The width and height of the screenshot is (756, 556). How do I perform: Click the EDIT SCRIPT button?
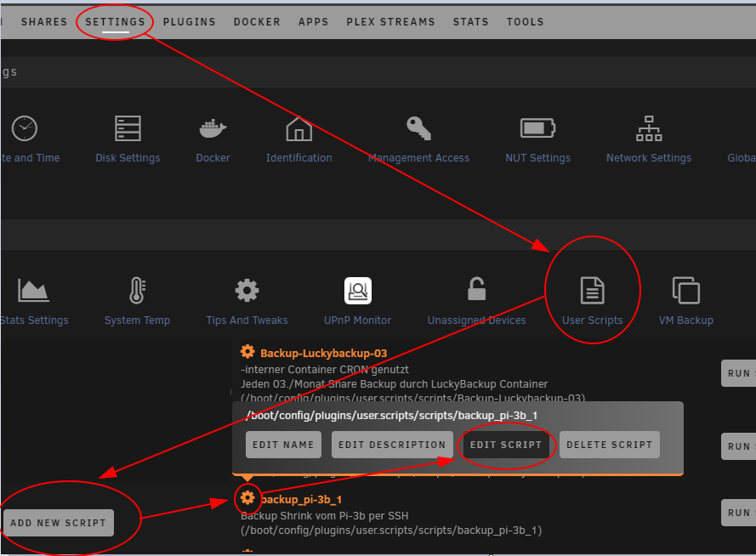pyautogui.click(x=506, y=445)
